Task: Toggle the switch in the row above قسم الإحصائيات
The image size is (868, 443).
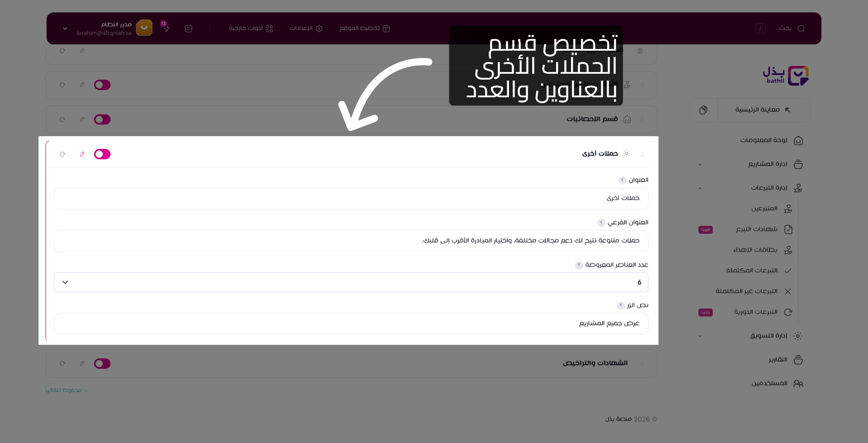Action: click(x=102, y=85)
